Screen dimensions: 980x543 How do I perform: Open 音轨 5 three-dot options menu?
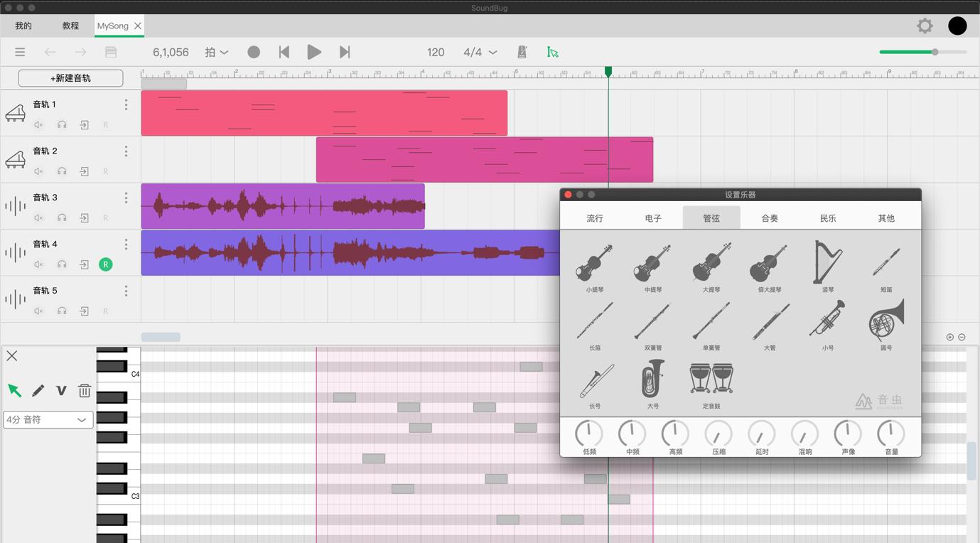click(126, 291)
